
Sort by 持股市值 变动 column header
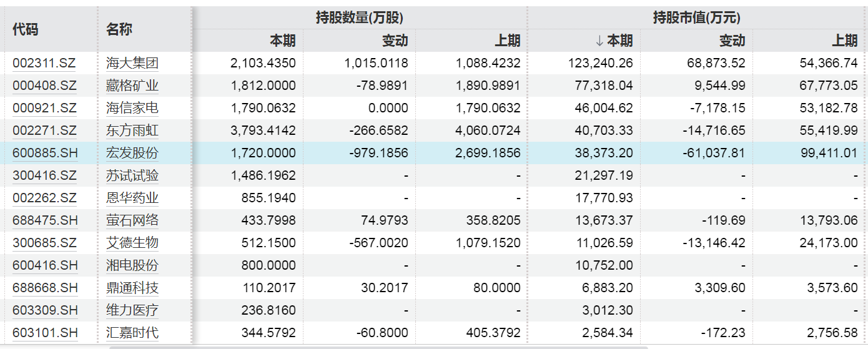point(732,41)
